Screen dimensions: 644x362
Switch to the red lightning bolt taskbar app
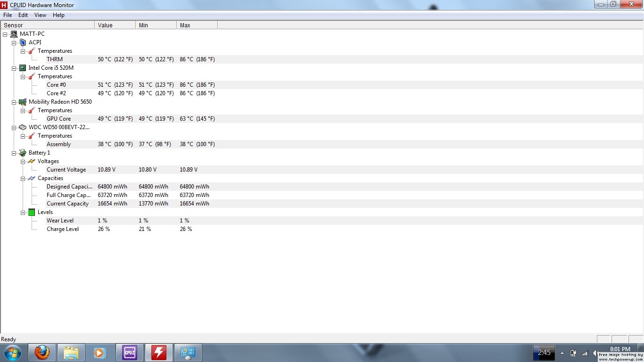(158, 353)
